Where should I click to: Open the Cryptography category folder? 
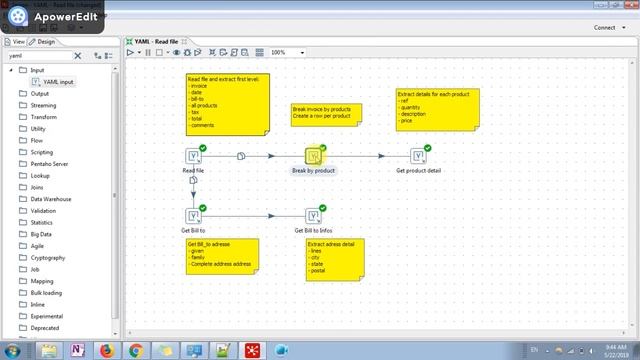point(42,258)
